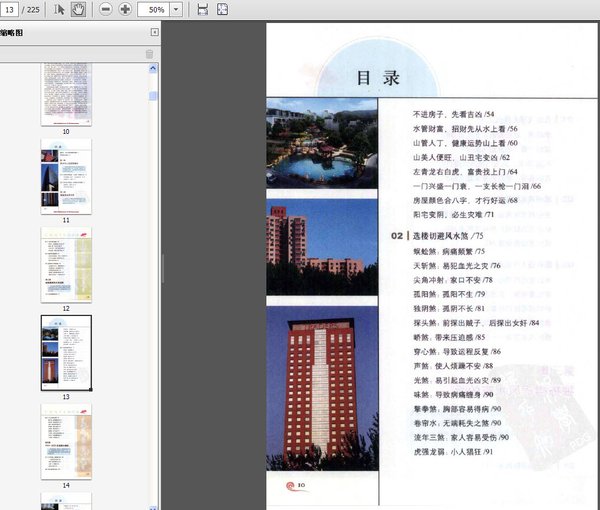Viewport: 600px width, 510px height.
Task: Click the entry ending with /66
Action: pos(477,186)
